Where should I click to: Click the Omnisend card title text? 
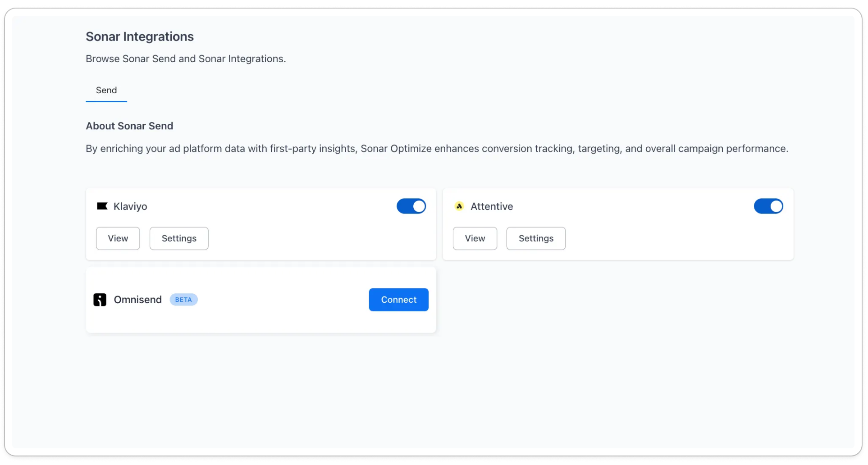[138, 300]
